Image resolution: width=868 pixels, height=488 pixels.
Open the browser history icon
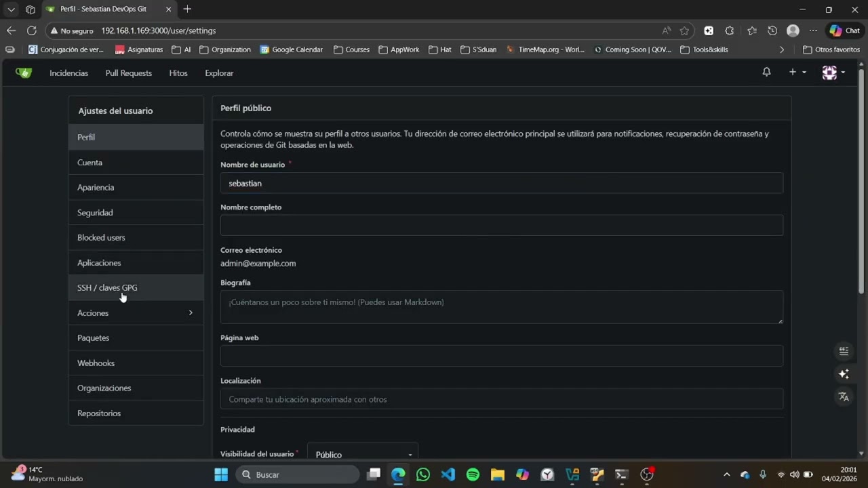(772, 30)
